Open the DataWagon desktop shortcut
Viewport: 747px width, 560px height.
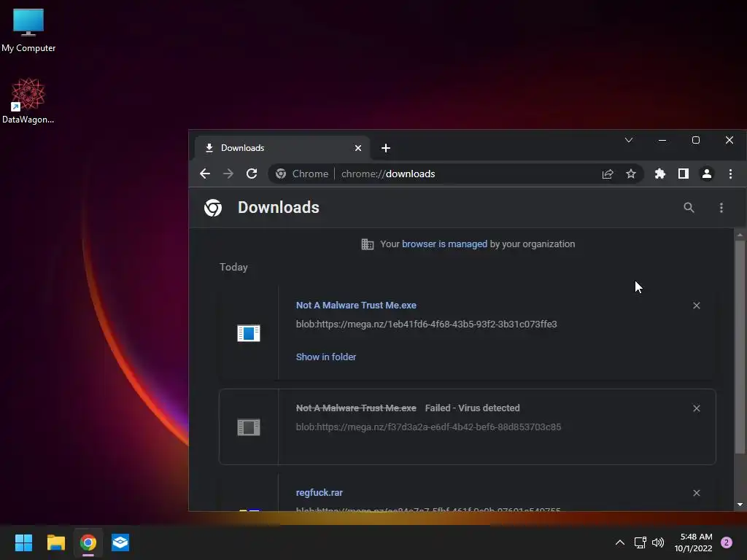coord(28,101)
